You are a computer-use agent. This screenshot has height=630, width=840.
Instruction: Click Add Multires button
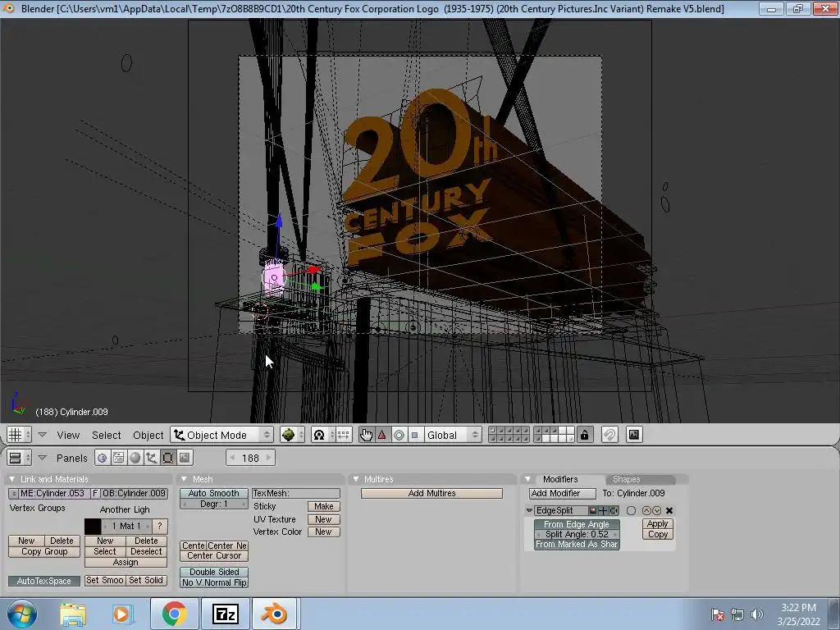click(431, 493)
